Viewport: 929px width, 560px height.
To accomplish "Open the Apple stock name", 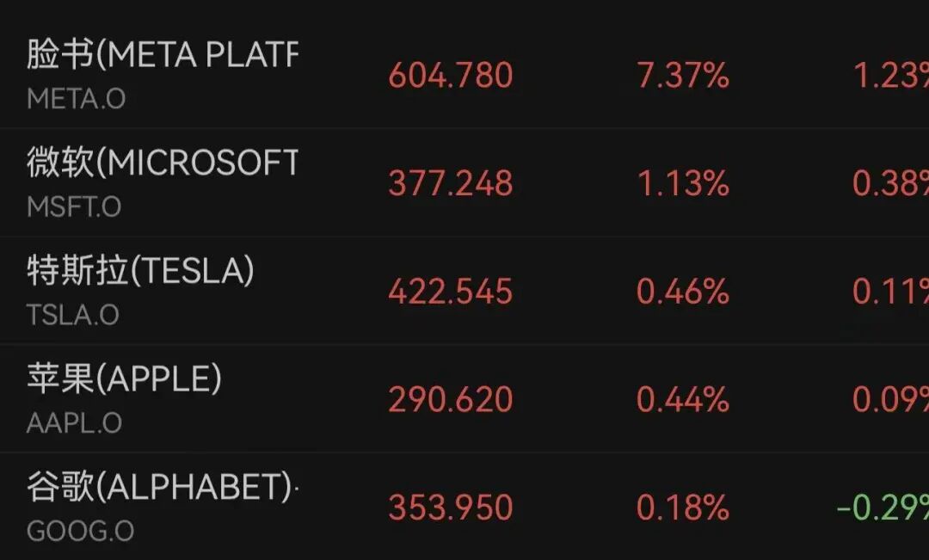I will 125,378.
